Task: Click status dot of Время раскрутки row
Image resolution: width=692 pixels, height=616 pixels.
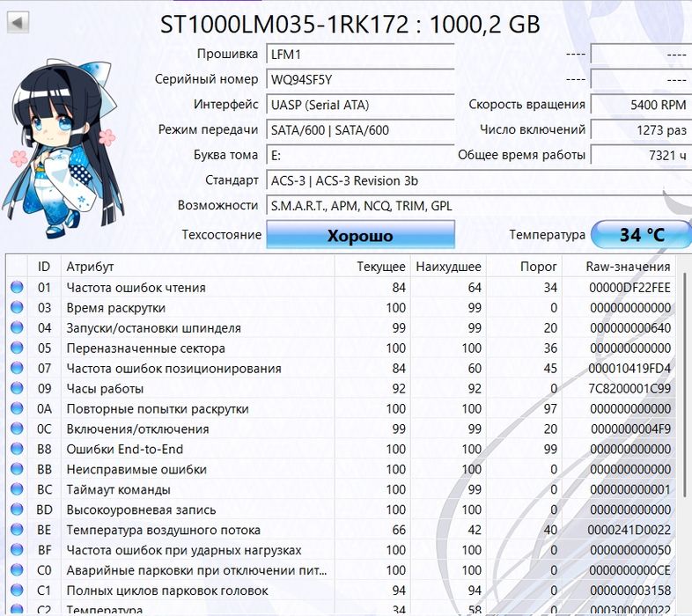Action: point(17,307)
